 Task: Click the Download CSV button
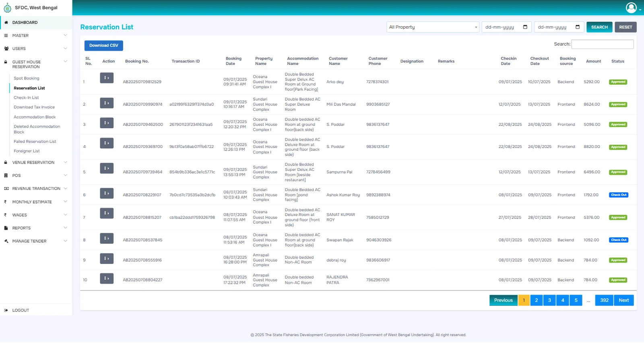tap(104, 46)
